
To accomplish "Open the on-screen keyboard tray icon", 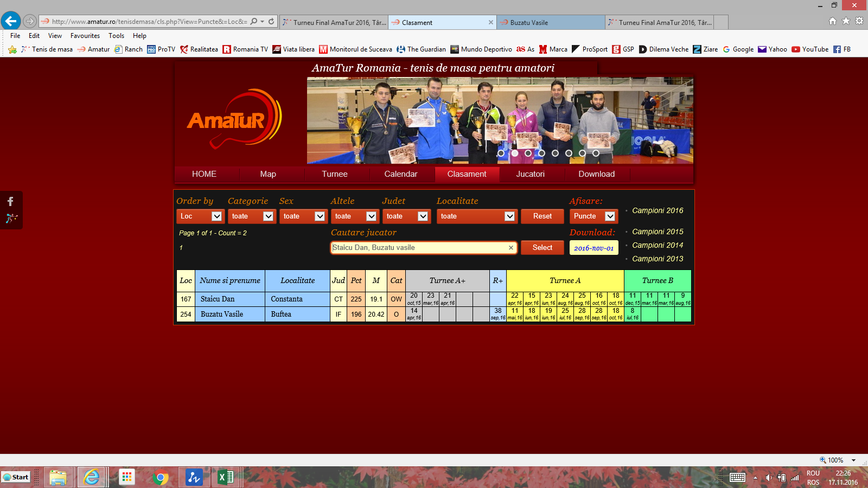I will click(738, 477).
